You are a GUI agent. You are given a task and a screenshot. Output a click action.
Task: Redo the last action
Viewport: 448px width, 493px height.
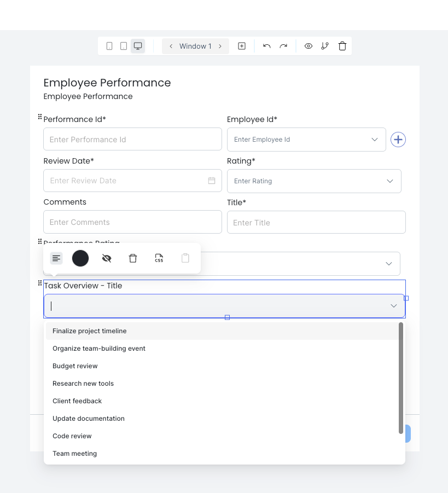pos(283,46)
